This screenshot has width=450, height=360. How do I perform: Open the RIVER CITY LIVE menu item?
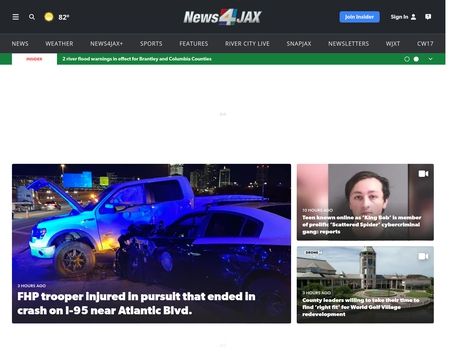coord(247,44)
